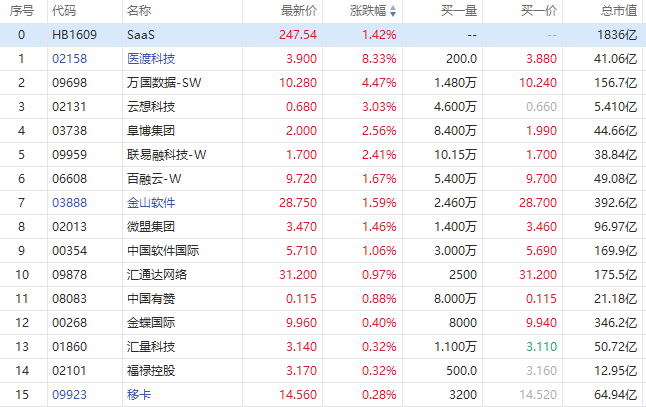The image size is (646, 407).
Task: Select 云想科技 name cell
Action: [x=151, y=107]
